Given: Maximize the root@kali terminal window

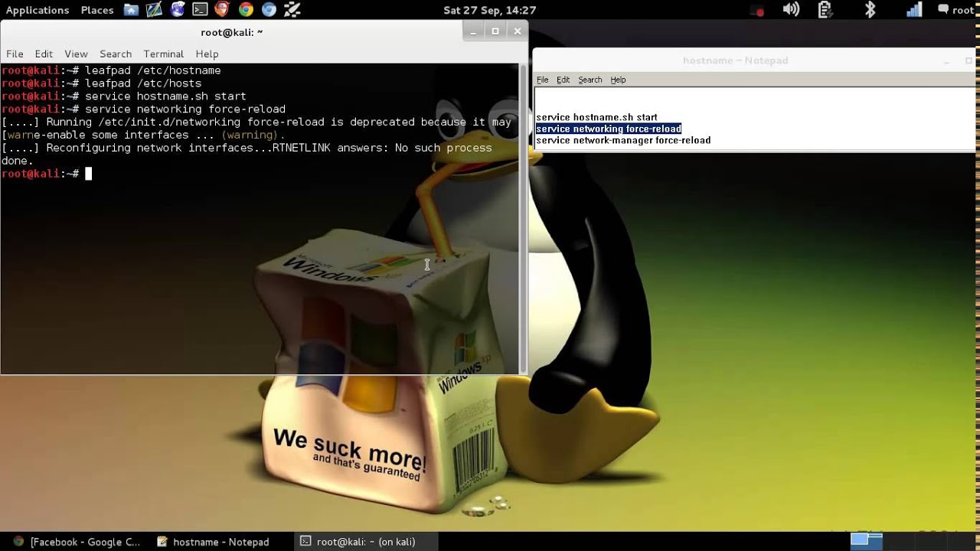Looking at the screenshot, I should 495,31.
